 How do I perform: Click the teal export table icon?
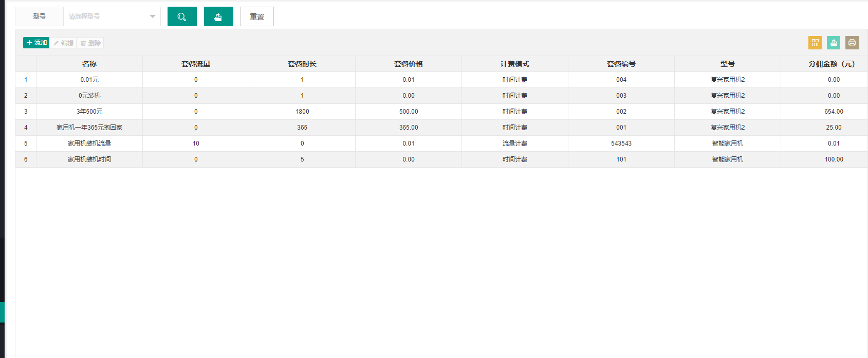[834, 43]
